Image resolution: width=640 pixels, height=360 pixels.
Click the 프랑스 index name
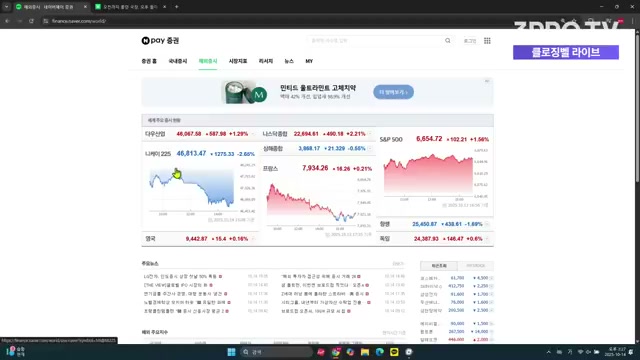point(270,169)
